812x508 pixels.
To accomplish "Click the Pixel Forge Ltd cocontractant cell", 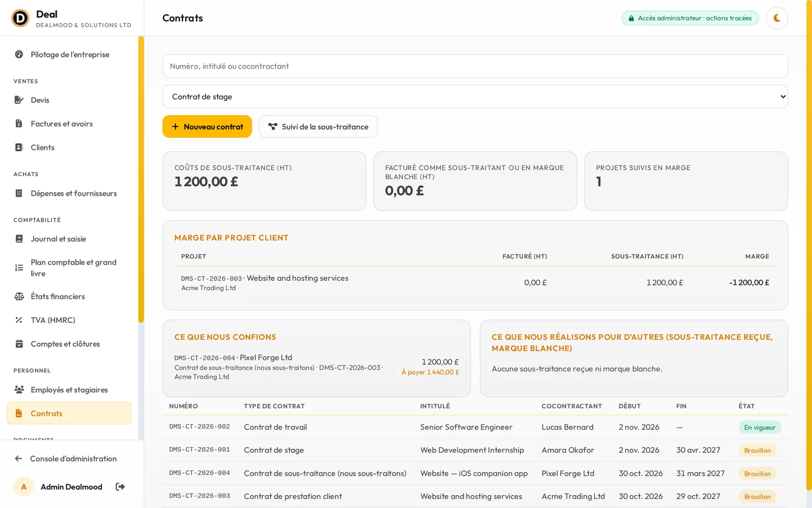I will point(568,473).
